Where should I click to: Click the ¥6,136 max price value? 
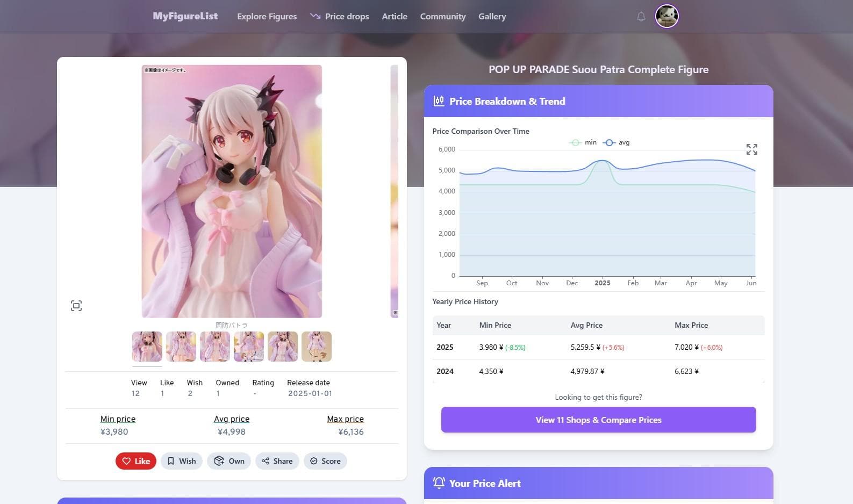point(350,431)
